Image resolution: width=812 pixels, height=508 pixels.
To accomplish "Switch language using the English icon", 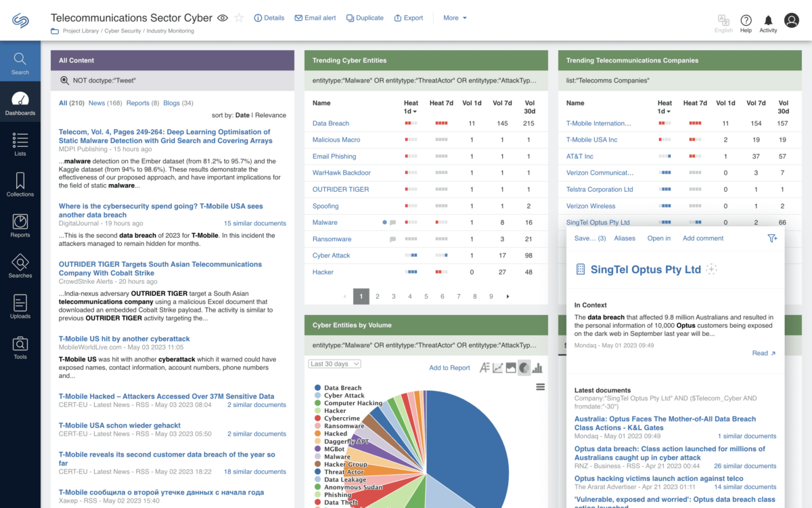I will click(x=723, y=23).
